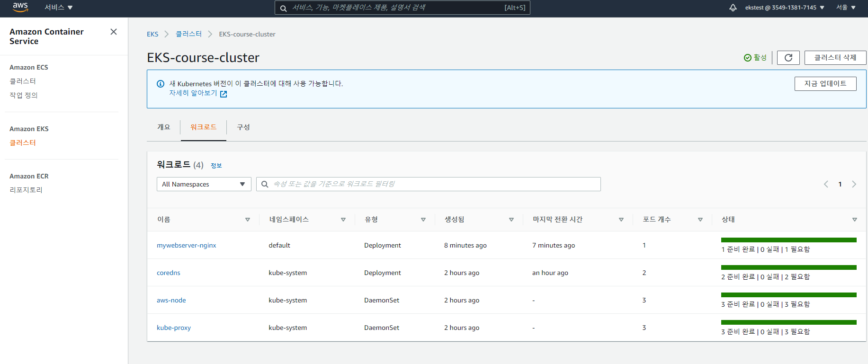Click the magnifier icon in the workload filter

265,184
